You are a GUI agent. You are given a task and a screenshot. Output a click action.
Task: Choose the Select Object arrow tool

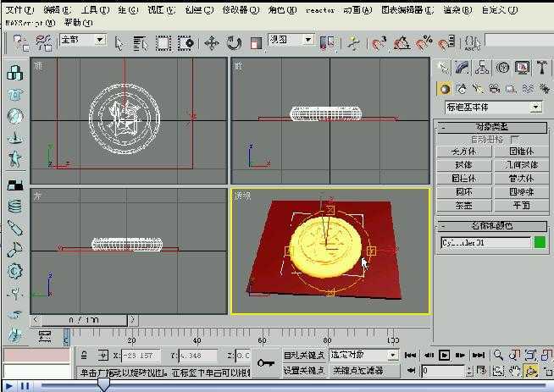[x=119, y=43]
